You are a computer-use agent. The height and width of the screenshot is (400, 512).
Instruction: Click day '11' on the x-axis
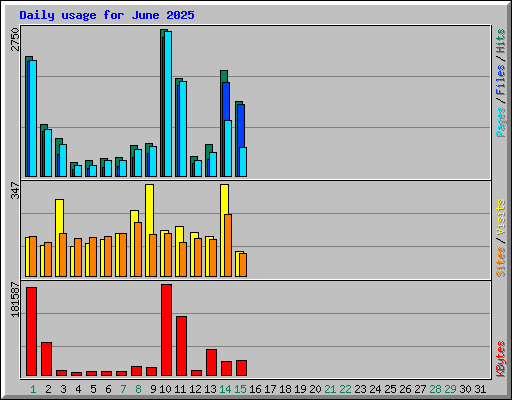(180, 389)
